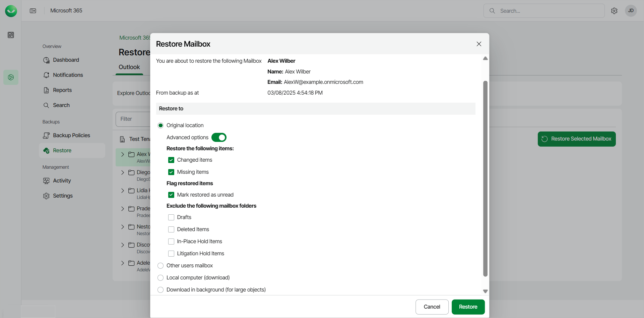
Task: Check the Drafts folder exclusion checkbox
Action: pyautogui.click(x=171, y=217)
